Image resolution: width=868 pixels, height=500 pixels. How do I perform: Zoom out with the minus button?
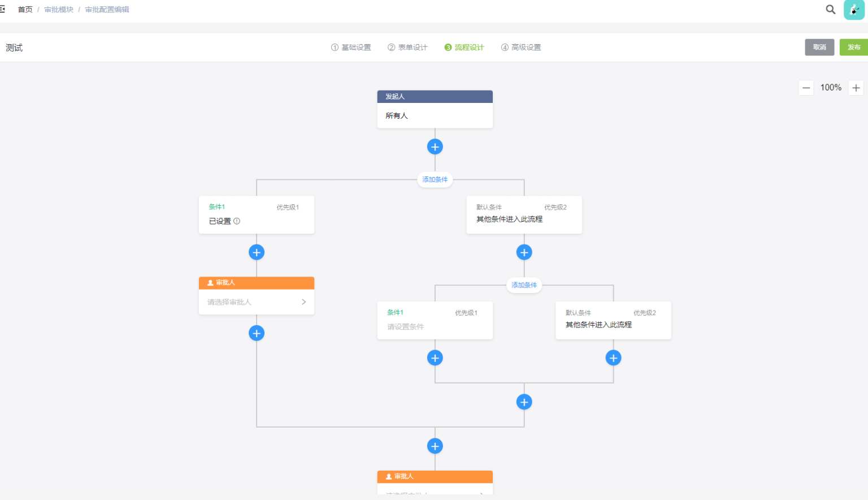[x=806, y=88]
